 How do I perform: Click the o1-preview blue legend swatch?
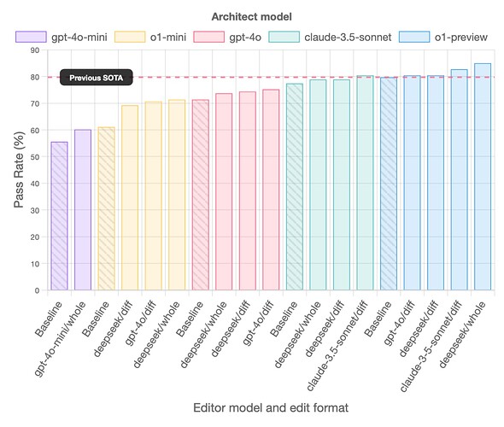[x=414, y=37]
